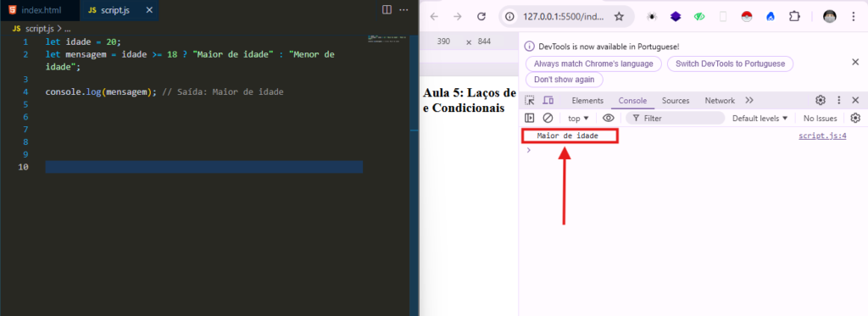The height and width of the screenshot is (316, 868).
Task: Open the purple layered extension icon
Action: point(676,17)
